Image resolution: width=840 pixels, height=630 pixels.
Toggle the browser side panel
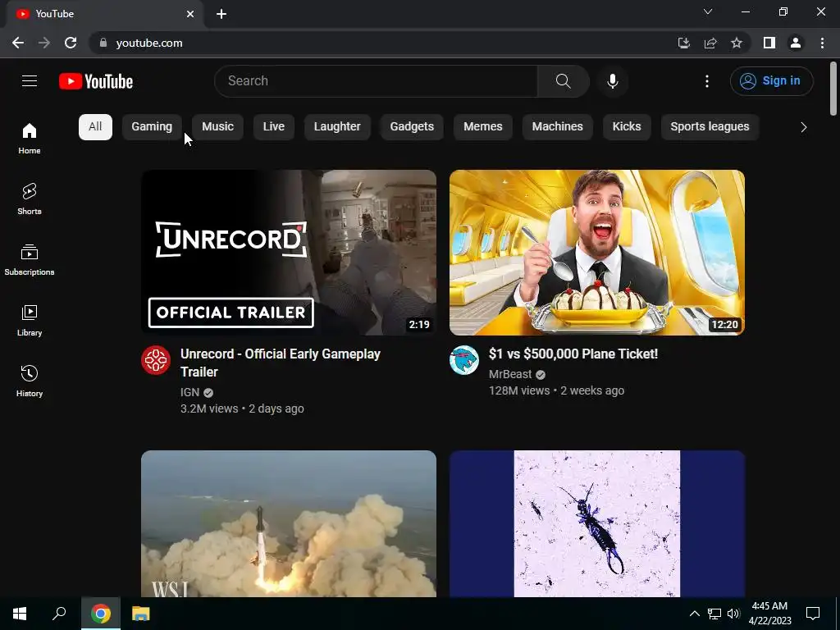769,43
